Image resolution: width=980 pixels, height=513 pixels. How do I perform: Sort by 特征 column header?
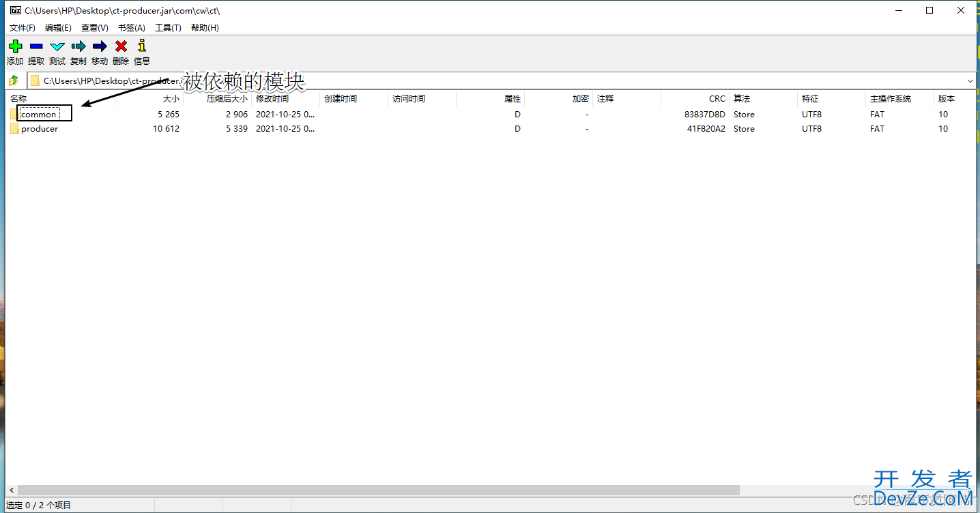(810, 99)
